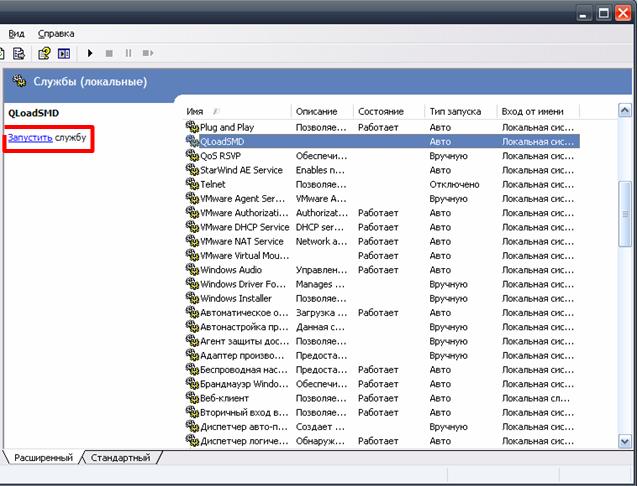Image resolution: width=638 pixels, height=486 pixels.
Task: Click the gear icon next to Telnet
Action: coord(192,184)
